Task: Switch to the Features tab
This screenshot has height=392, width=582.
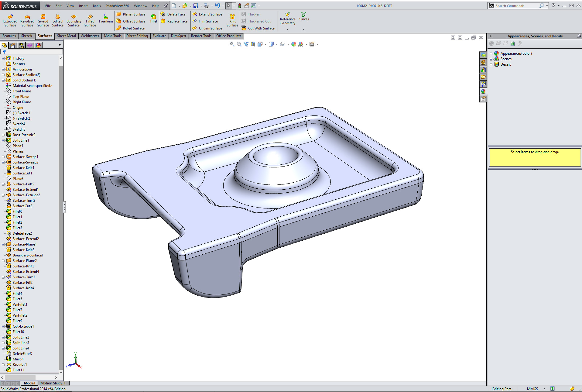Action: [9, 36]
